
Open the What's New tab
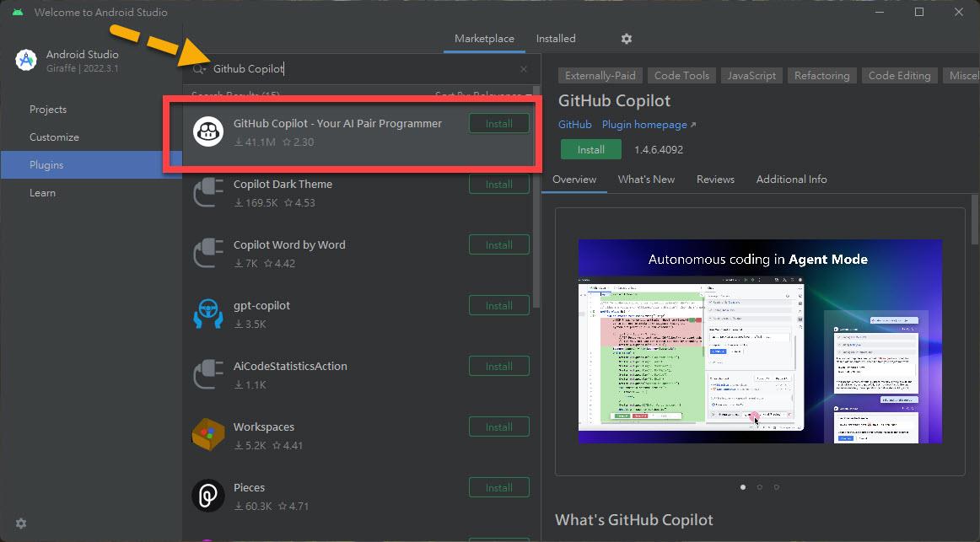click(646, 180)
